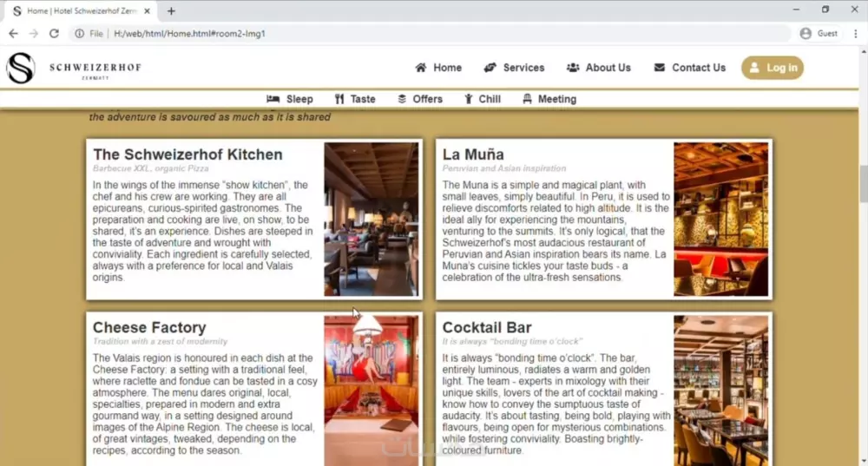Click the Cocktail Bar photo
This screenshot has width=868, height=466.
[x=720, y=391]
